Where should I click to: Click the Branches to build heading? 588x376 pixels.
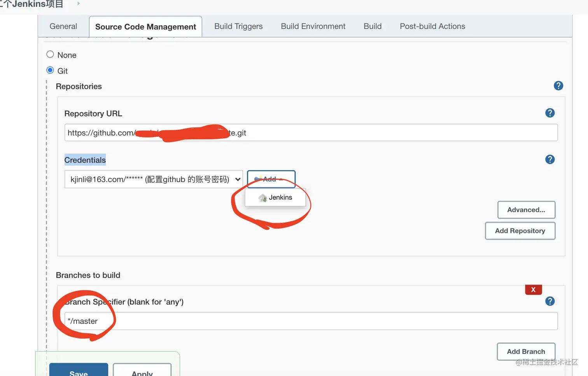pos(88,275)
